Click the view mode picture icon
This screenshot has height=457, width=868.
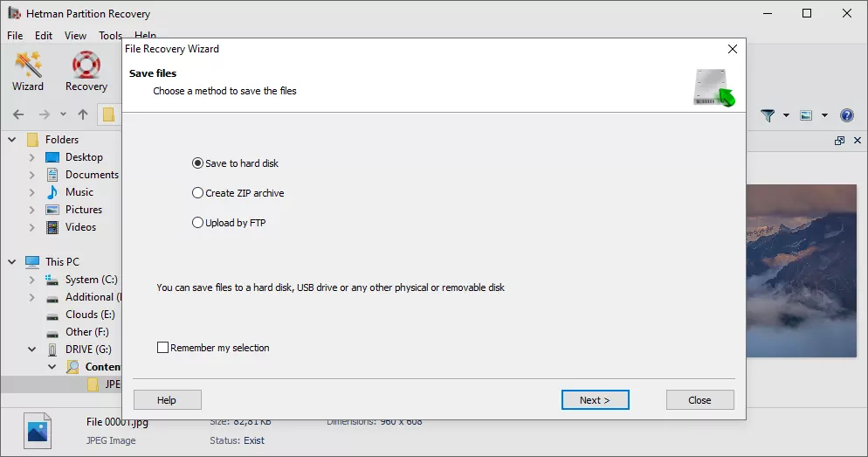click(806, 115)
